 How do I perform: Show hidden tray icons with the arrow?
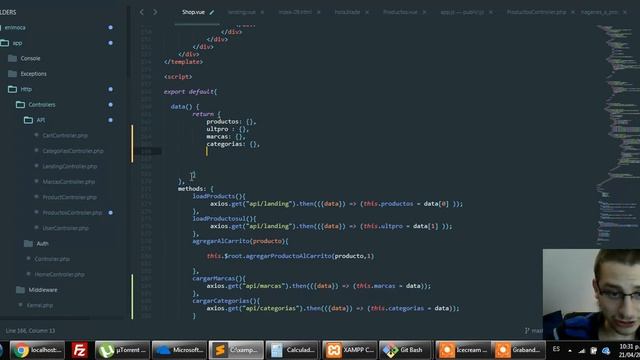coord(570,351)
